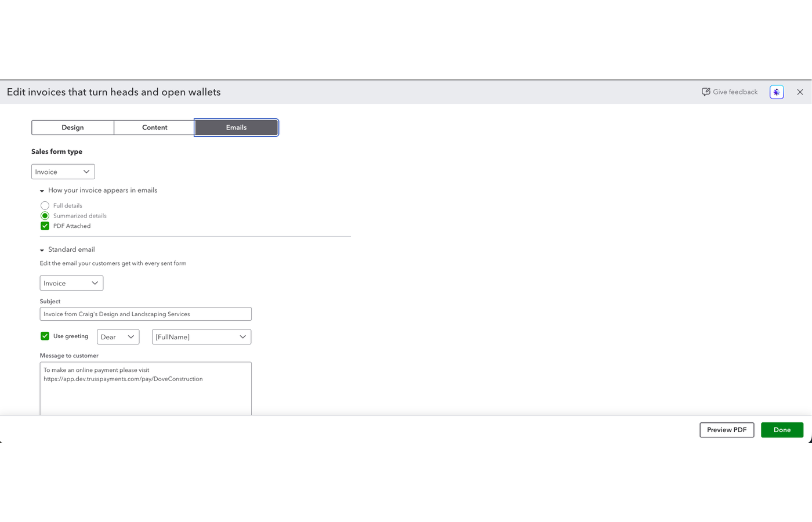Screen dimensions: 812x522
Task: Open the [FullName] dropdown
Action: 201,337
